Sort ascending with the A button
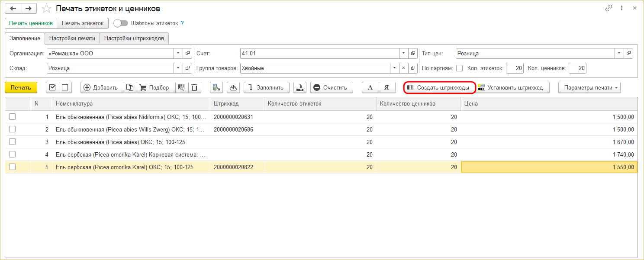Screen dimensions: 644x260 (370, 87)
